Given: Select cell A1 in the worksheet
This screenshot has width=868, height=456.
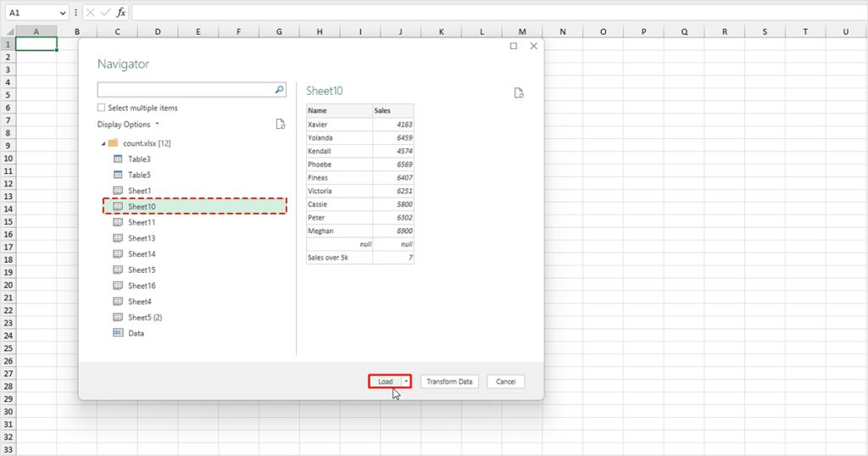Looking at the screenshot, I should click(36, 44).
